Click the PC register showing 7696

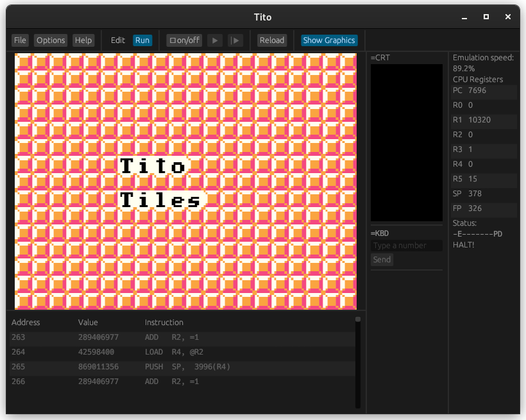[x=484, y=90]
